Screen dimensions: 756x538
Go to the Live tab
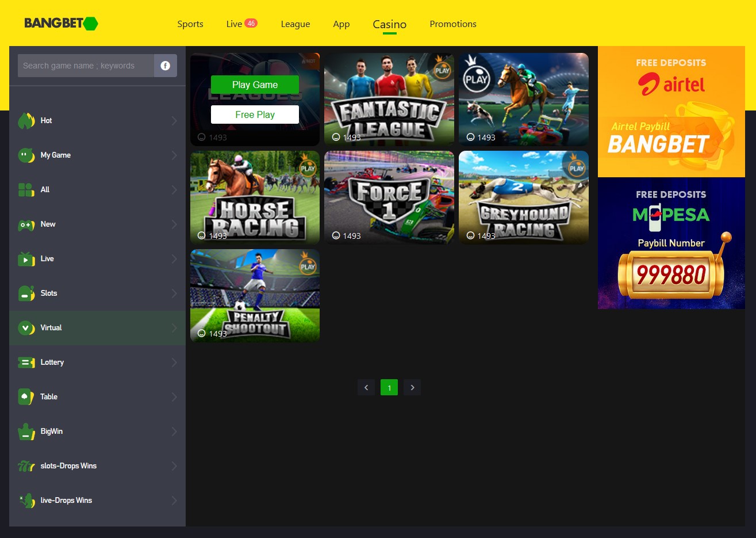pyautogui.click(x=234, y=24)
